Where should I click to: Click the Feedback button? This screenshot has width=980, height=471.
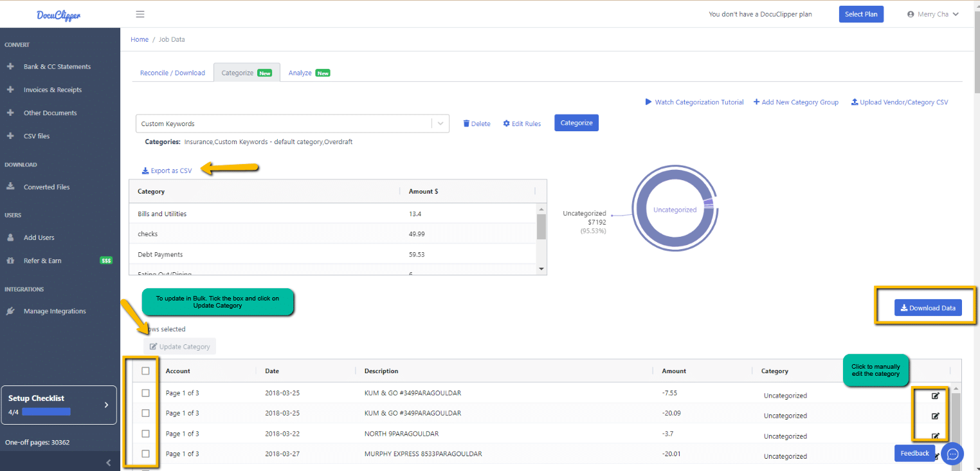(914, 453)
